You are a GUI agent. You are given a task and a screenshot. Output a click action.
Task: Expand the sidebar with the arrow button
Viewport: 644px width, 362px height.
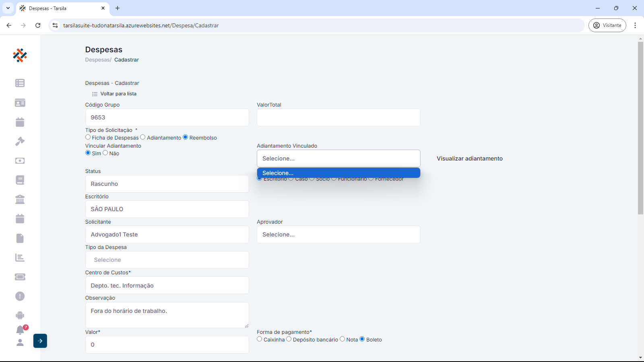click(x=40, y=341)
